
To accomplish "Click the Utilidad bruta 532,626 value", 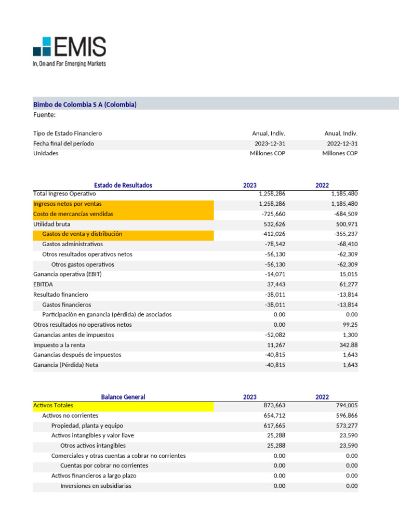I will tap(274, 224).
